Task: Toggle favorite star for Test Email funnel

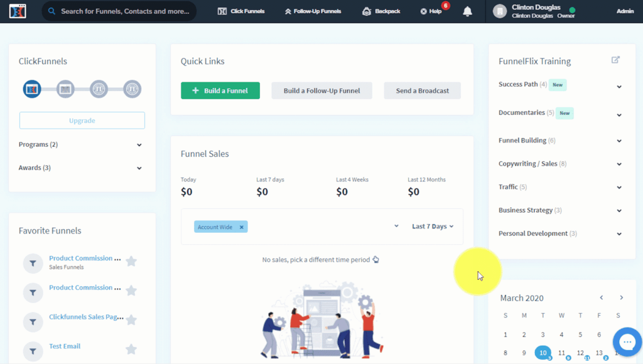Action: point(131,349)
